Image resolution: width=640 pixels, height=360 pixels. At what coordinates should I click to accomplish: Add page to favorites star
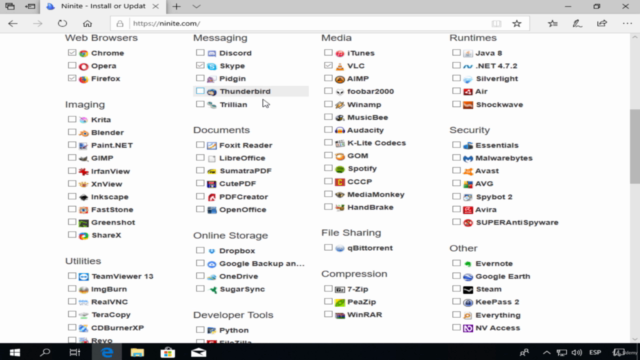pyautogui.click(x=517, y=24)
